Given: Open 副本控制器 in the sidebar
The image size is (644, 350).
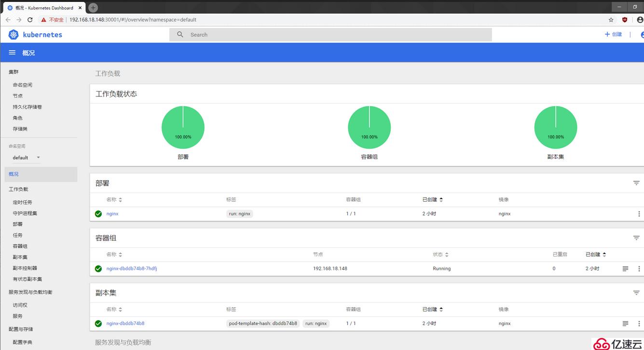Looking at the screenshot, I should point(25,268).
